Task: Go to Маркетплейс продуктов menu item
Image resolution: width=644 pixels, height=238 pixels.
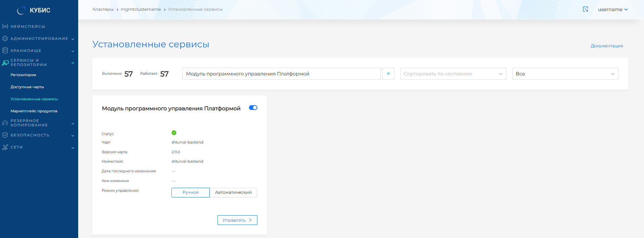Action: click(34, 111)
